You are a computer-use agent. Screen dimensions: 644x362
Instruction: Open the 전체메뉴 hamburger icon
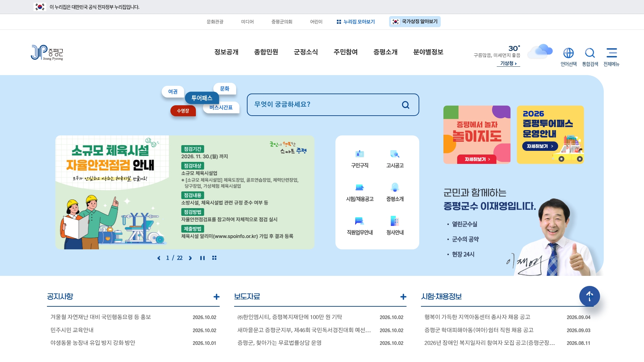pos(611,53)
